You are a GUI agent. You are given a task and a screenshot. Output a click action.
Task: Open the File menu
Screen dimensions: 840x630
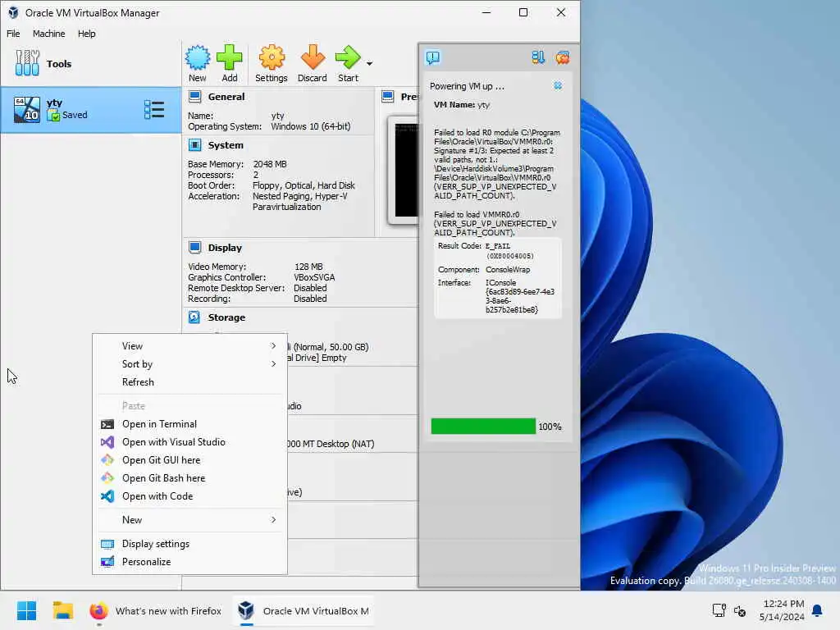click(x=13, y=34)
